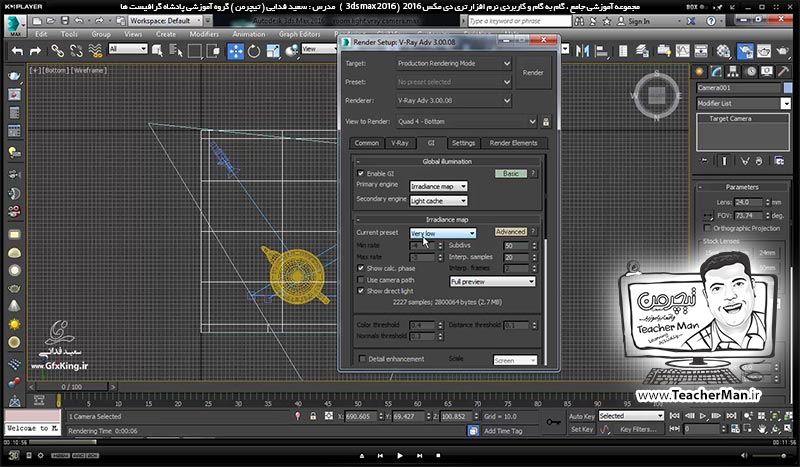Open the Display command panel tab
This screenshot has height=467, width=800.
(766, 72)
